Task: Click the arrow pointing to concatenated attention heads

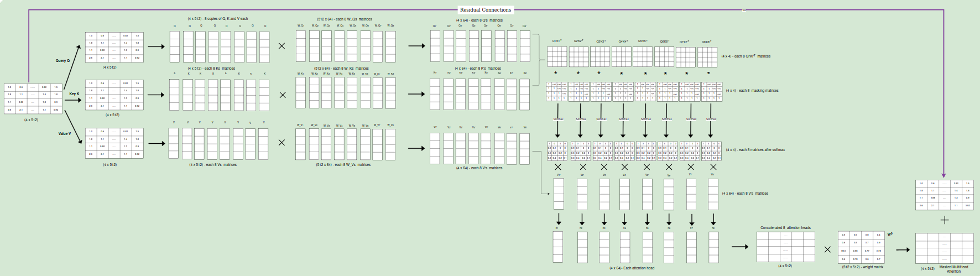Action: tap(739, 247)
